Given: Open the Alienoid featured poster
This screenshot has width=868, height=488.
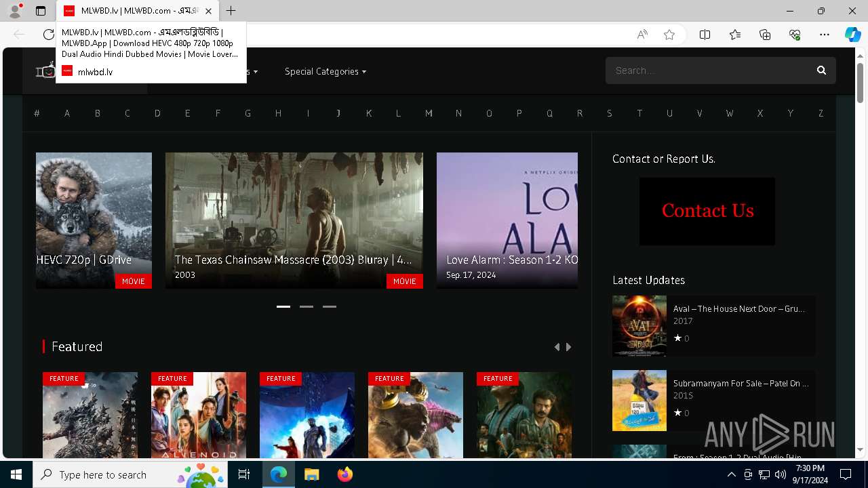Looking at the screenshot, I should (199, 415).
